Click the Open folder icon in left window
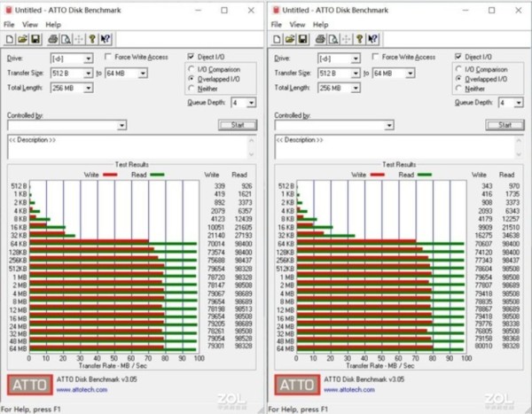This screenshot has height=414, width=532. (21, 39)
